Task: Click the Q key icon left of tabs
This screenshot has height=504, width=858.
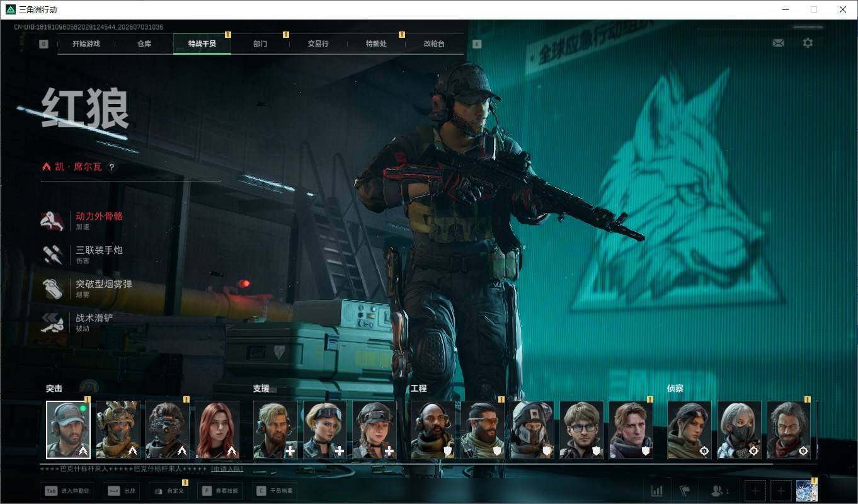Action: [43, 44]
